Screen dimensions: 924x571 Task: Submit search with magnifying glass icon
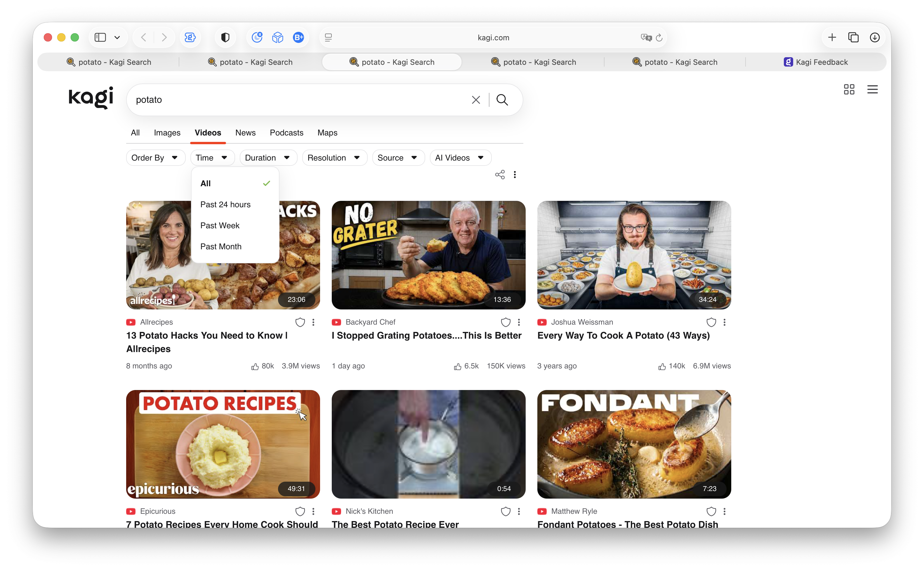[x=502, y=100]
